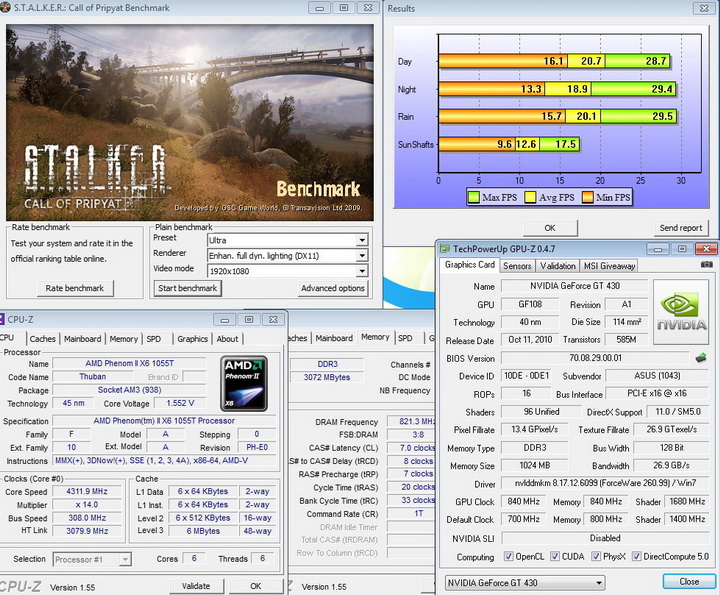Select the Graphics Card tab in GPU-Z
The width and height of the screenshot is (720, 595).
(469, 265)
